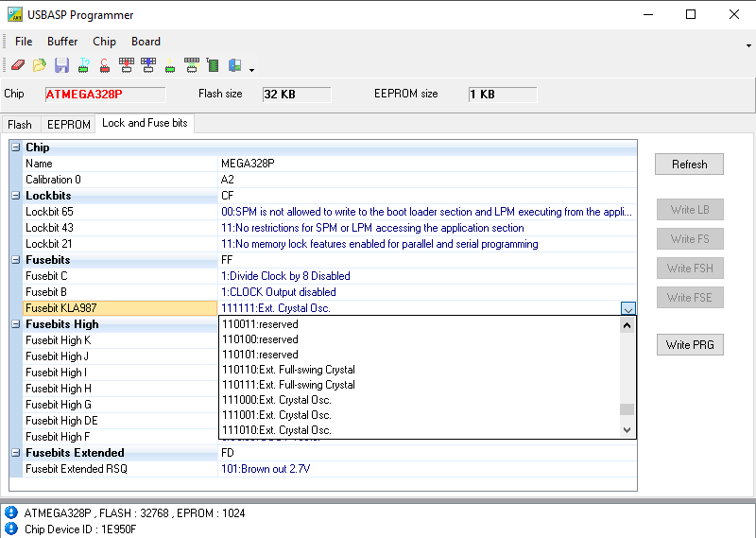
Task: Click the USBASP Programmer app icon in title bar
Action: [x=15, y=14]
